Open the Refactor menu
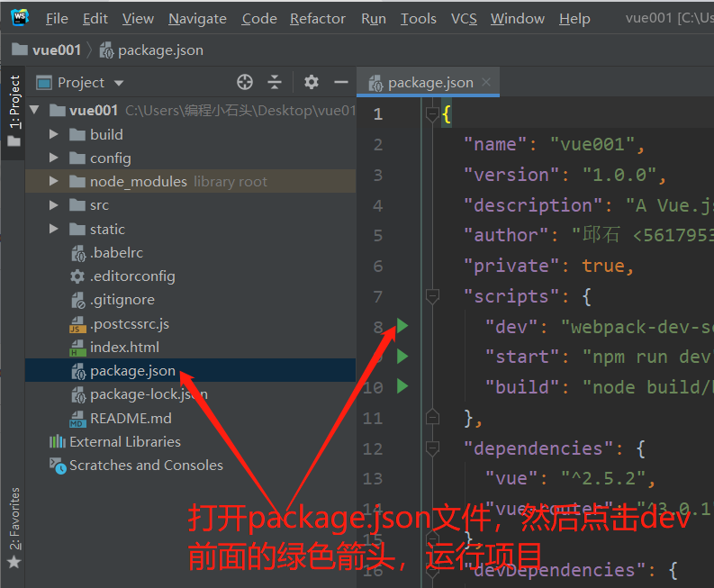714x588 pixels. coord(318,19)
